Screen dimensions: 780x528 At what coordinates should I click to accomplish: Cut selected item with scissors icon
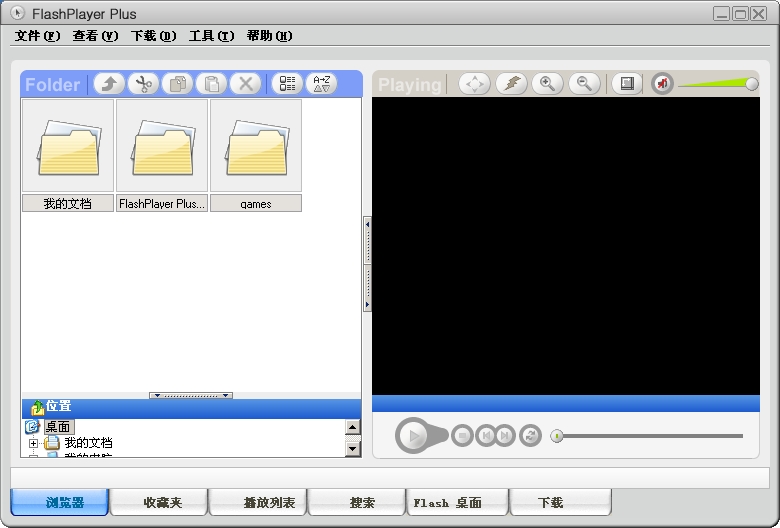[x=143, y=84]
